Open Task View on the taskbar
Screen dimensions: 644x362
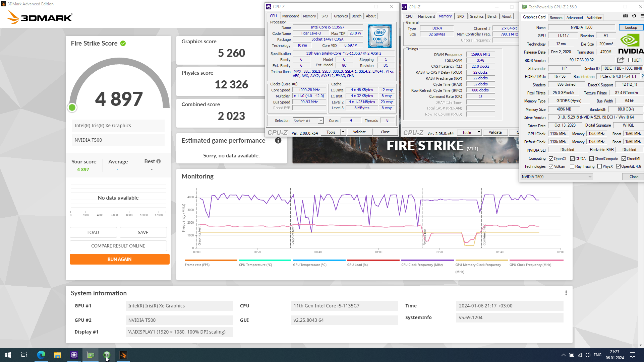24,355
